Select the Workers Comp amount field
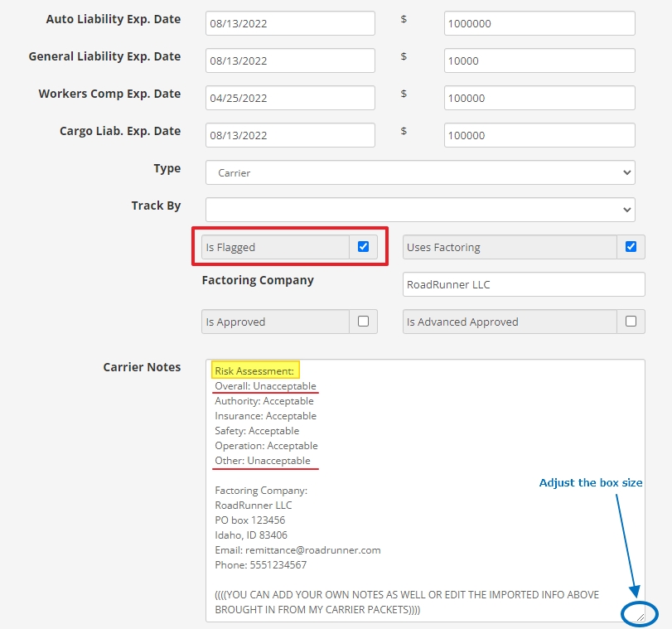The image size is (672, 629). point(539,98)
